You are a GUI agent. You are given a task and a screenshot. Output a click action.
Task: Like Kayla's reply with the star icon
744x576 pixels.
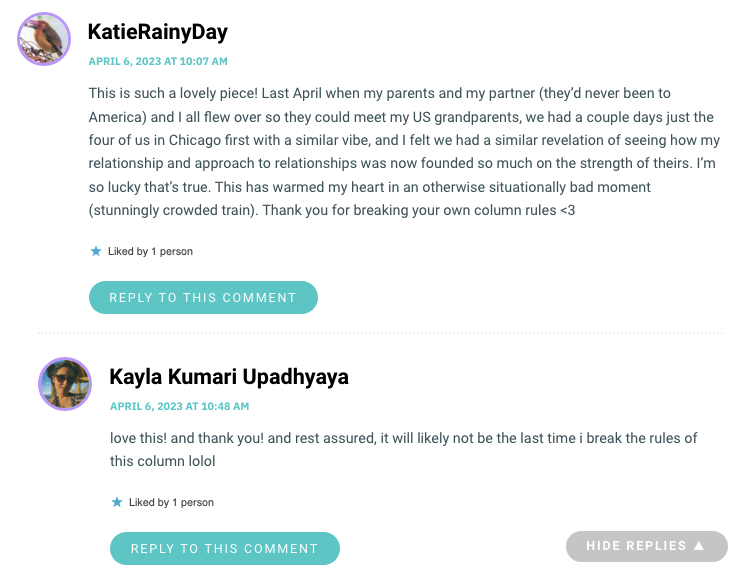[x=117, y=502]
